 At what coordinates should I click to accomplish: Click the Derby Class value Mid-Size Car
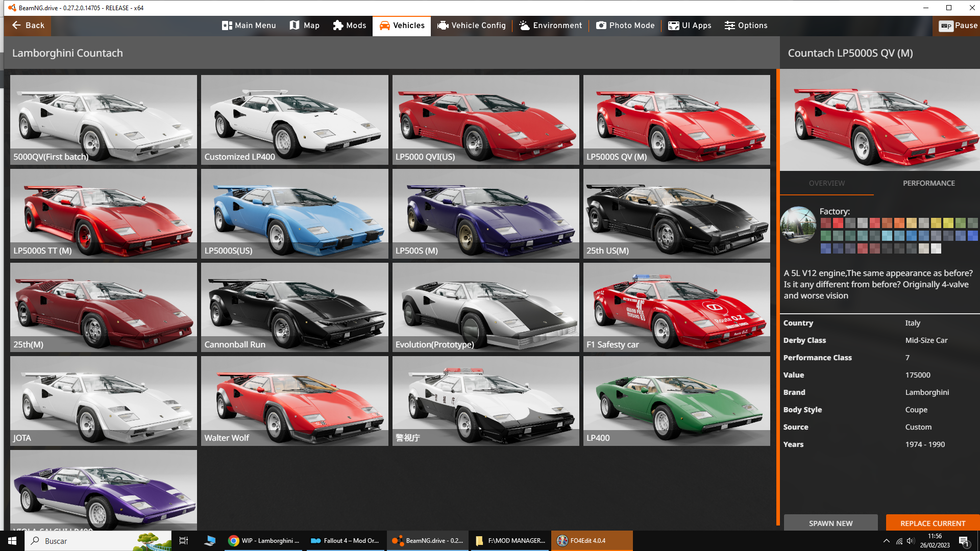[x=926, y=340]
